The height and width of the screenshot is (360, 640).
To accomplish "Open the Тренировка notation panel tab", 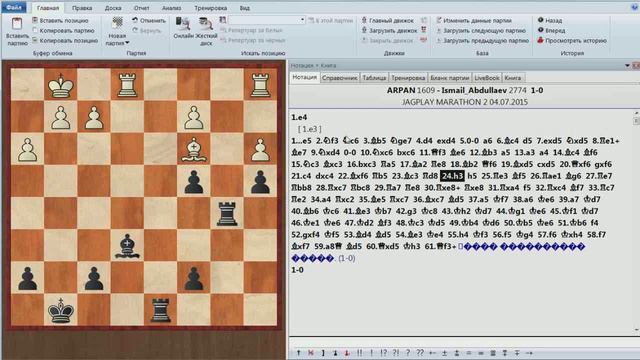I will (x=408, y=78).
